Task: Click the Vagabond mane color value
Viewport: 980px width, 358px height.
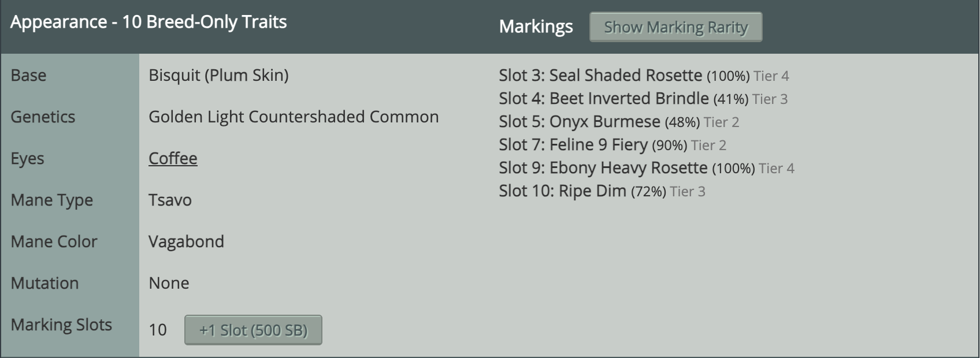Action: [x=186, y=241]
